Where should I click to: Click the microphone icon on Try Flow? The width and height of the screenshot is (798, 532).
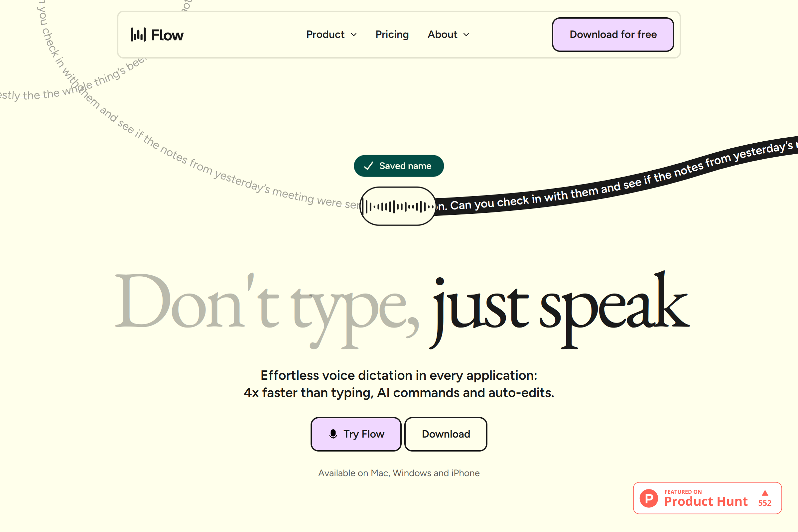point(333,434)
